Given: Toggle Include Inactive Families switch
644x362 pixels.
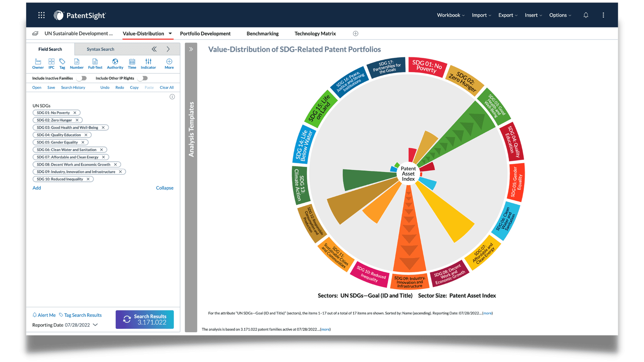Looking at the screenshot, I should click(x=82, y=78).
